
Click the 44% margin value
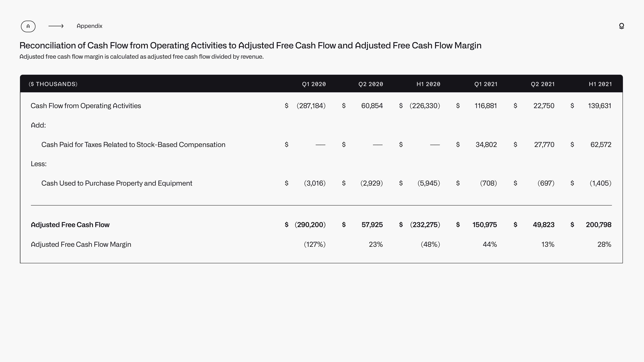pyautogui.click(x=490, y=244)
